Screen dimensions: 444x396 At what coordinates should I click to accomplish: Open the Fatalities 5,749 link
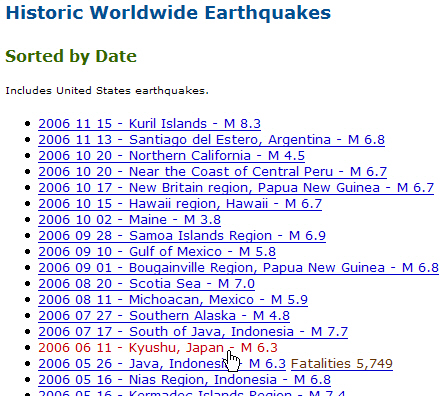pyautogui.click(x=342, y=364)
